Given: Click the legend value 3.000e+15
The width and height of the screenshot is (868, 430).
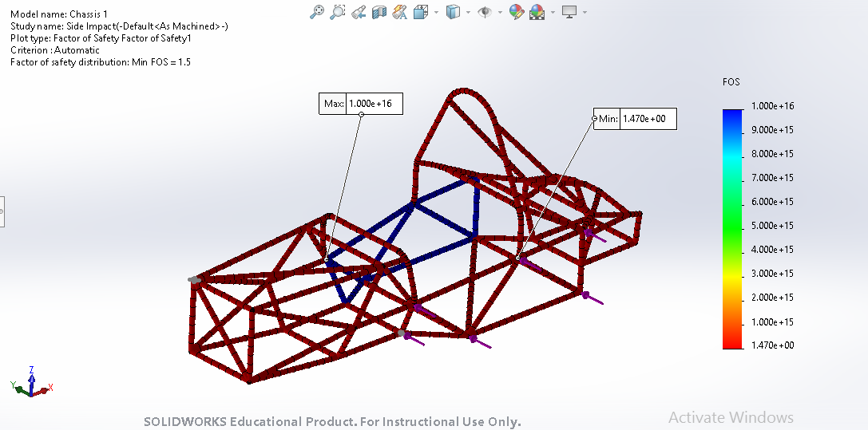Looking at the screenshot, I should (772, 273).
